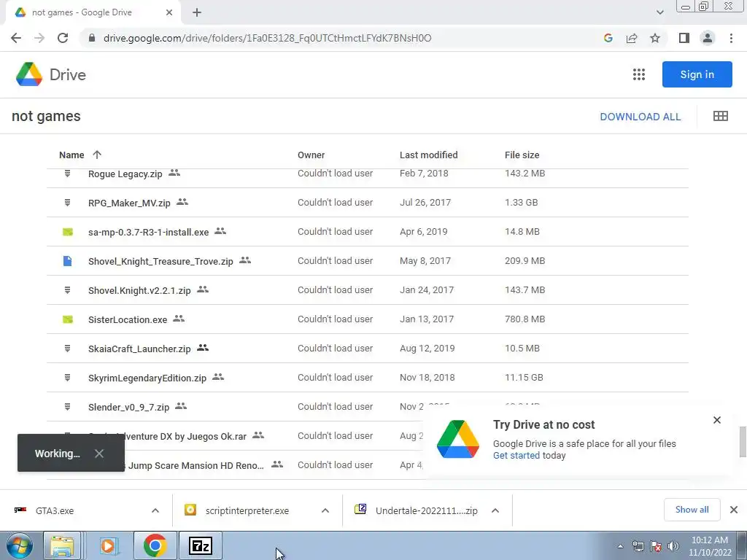Click file icon of Rogue Legacy.zip
The width and height of the screenshot is (747, 560).
[68, 174]
